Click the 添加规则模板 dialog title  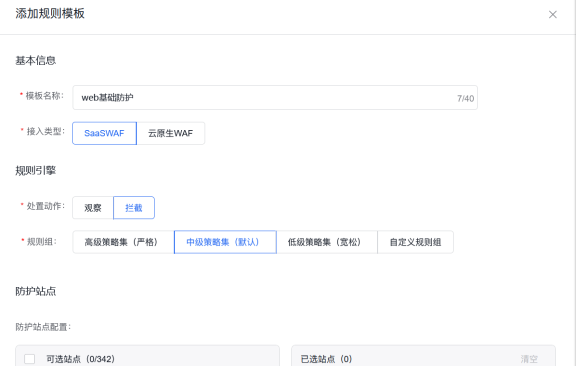(50, 14)
